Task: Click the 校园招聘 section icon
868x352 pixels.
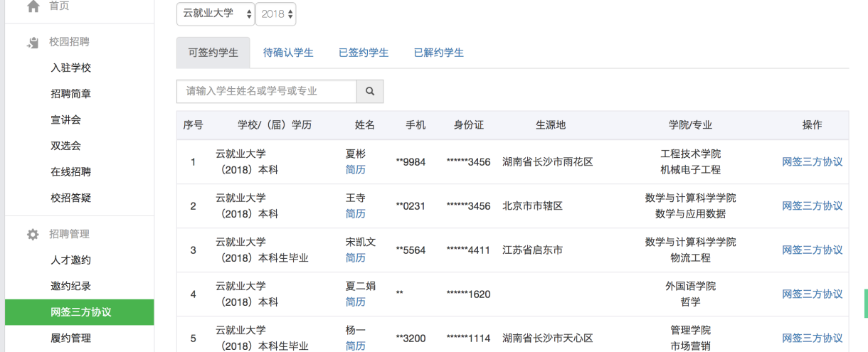Action: click(33, 43)
